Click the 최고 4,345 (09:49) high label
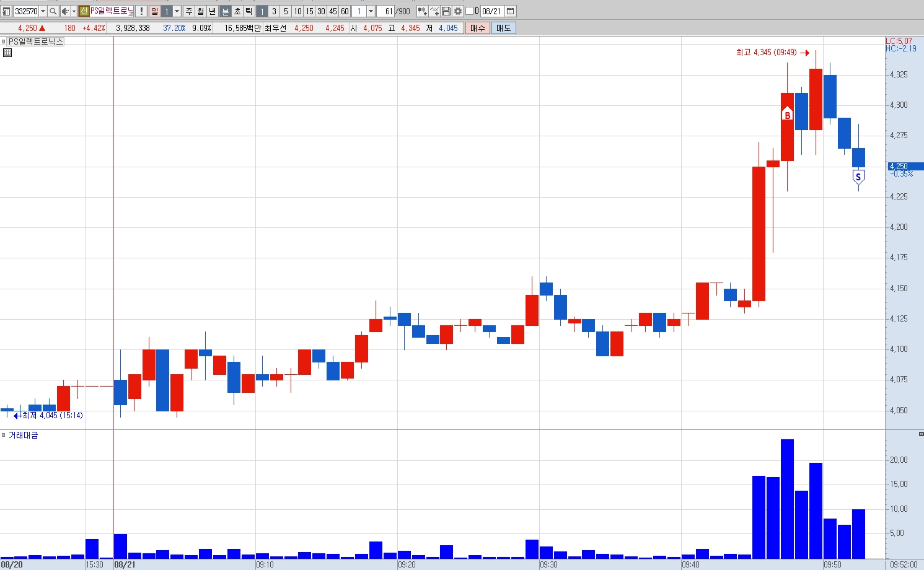Viewport: 924px width, 570px height. tap(767, 53)
